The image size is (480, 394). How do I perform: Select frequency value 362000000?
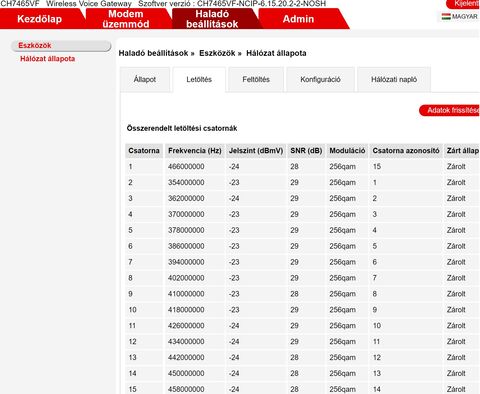tap(186, 198)
